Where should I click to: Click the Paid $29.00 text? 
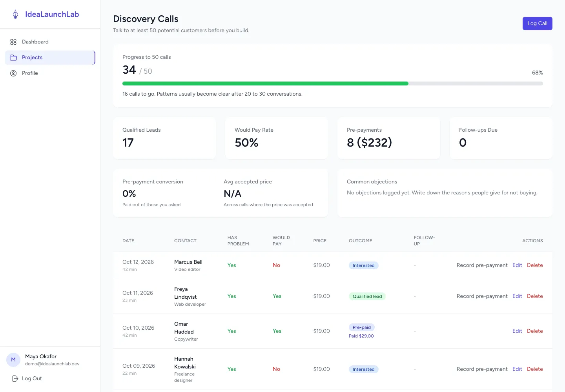(x=361, y=336)
